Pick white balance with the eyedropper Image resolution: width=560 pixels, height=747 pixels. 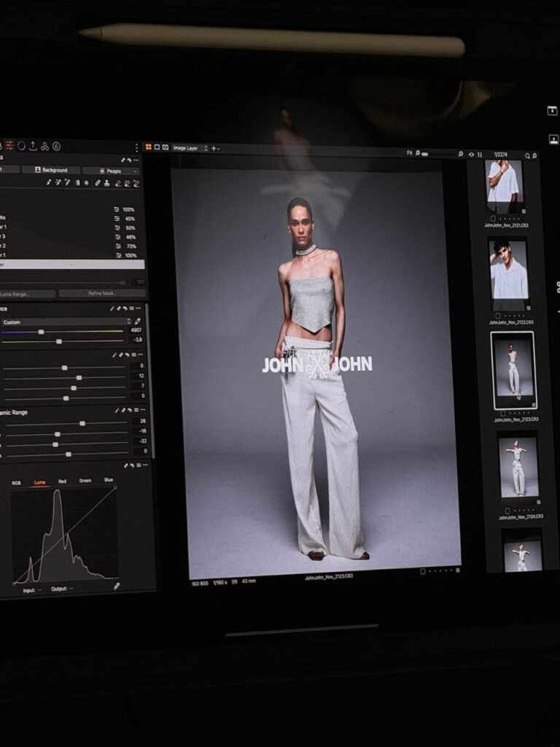[137, 322]
